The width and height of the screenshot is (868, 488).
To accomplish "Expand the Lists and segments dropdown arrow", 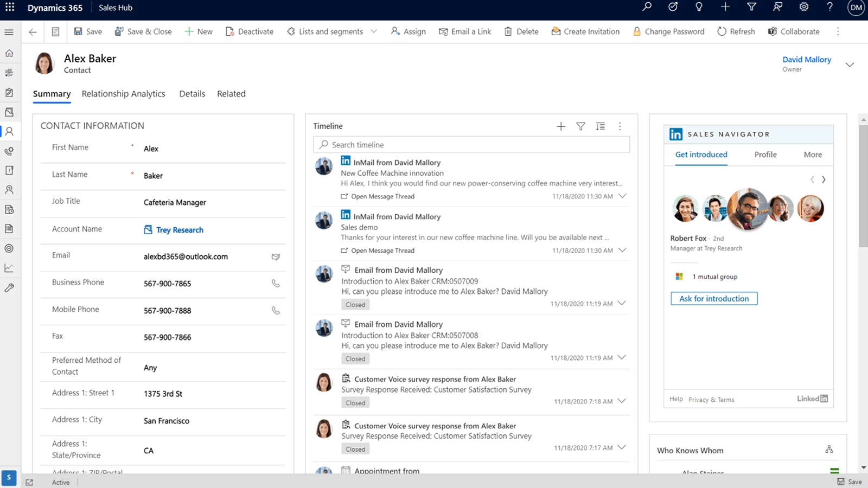I will 374,31.
